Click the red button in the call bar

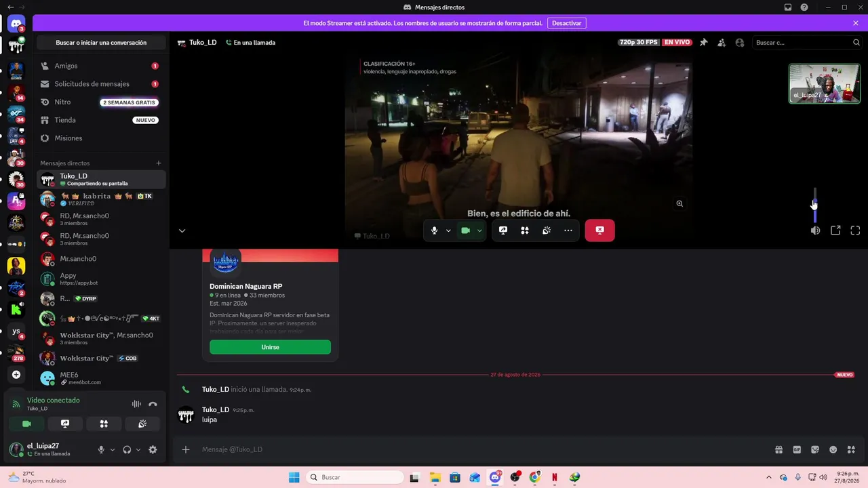pos(599,230)
